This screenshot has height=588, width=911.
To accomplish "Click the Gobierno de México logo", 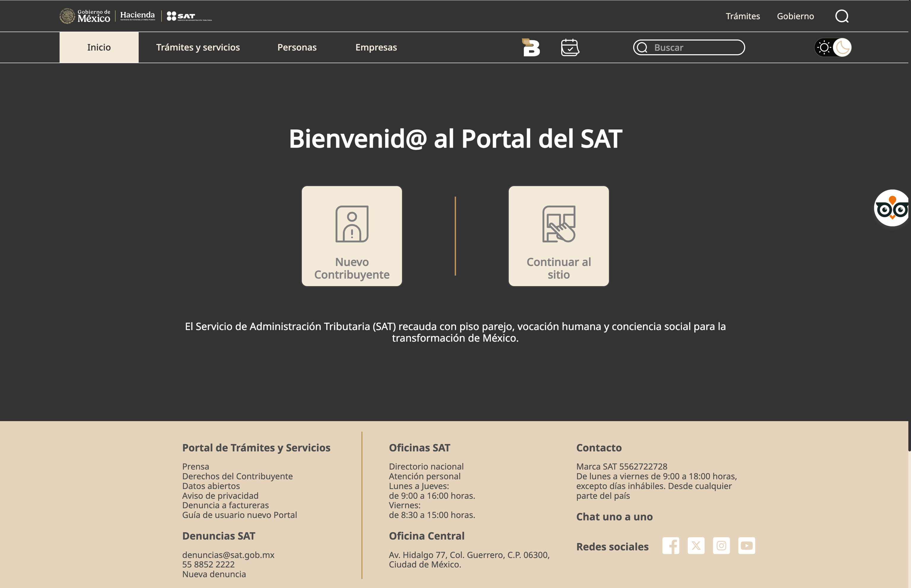I will 85,16.
